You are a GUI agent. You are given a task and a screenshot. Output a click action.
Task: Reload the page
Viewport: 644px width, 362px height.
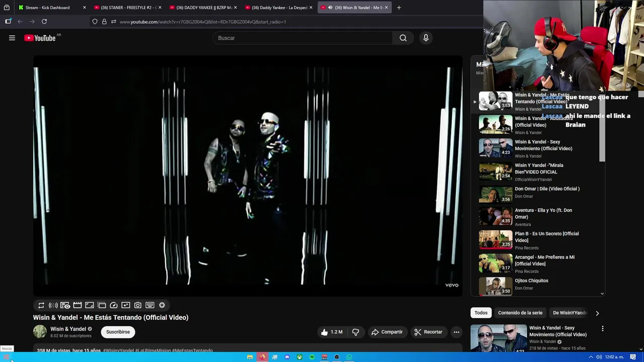point(44,22)
